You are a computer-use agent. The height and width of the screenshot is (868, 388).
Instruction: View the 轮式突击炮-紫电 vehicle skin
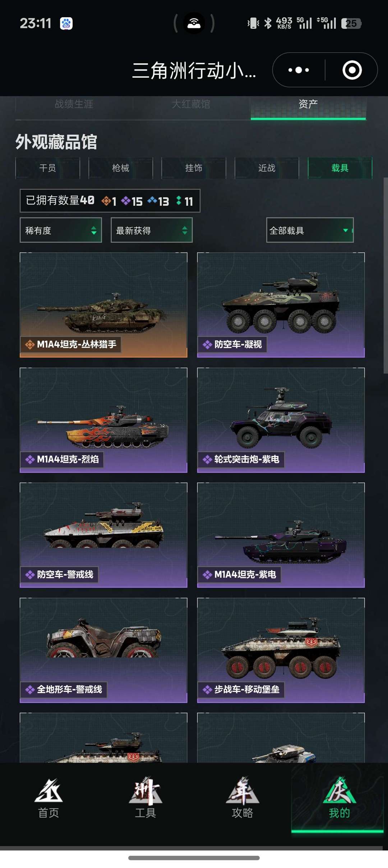[281, 420]
